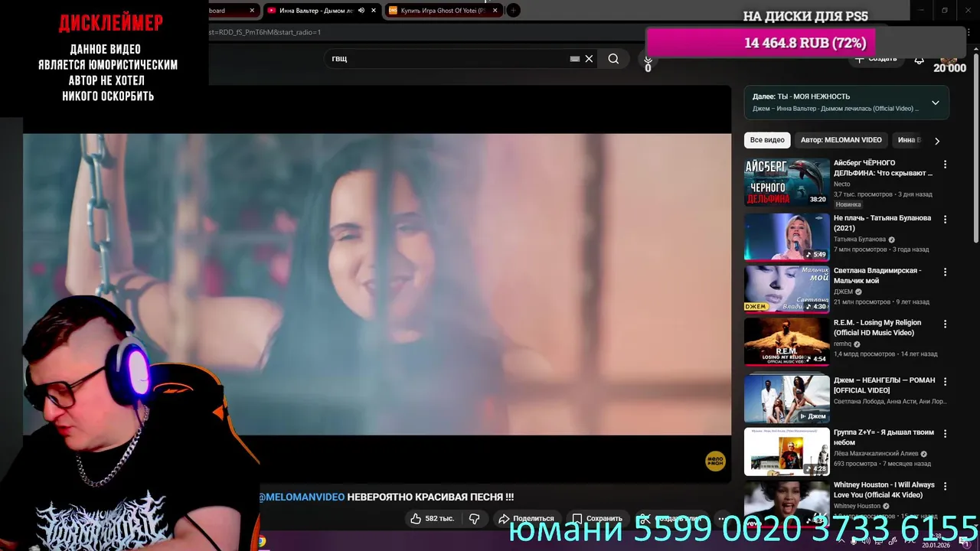This screenshot has width=980, height=551.
Task: Click the Новинка badge under Айсберг video
Action: [848, 204]
